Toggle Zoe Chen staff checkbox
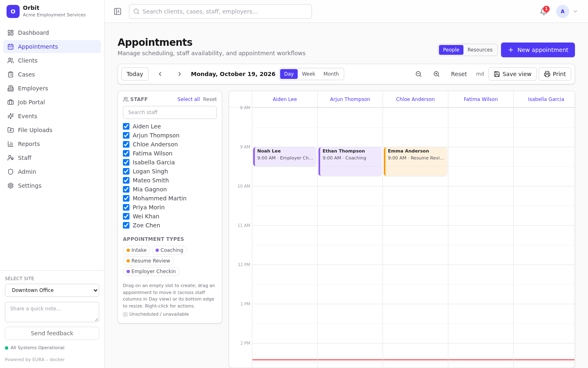This screenshot has width=588, height=368. tap(126, 225)
